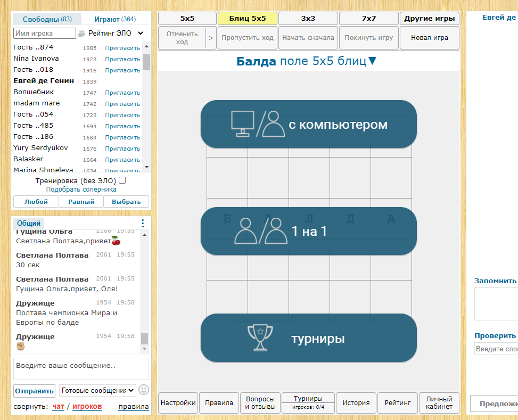Collapse the чат via the red link

click(x=58, y=407)
